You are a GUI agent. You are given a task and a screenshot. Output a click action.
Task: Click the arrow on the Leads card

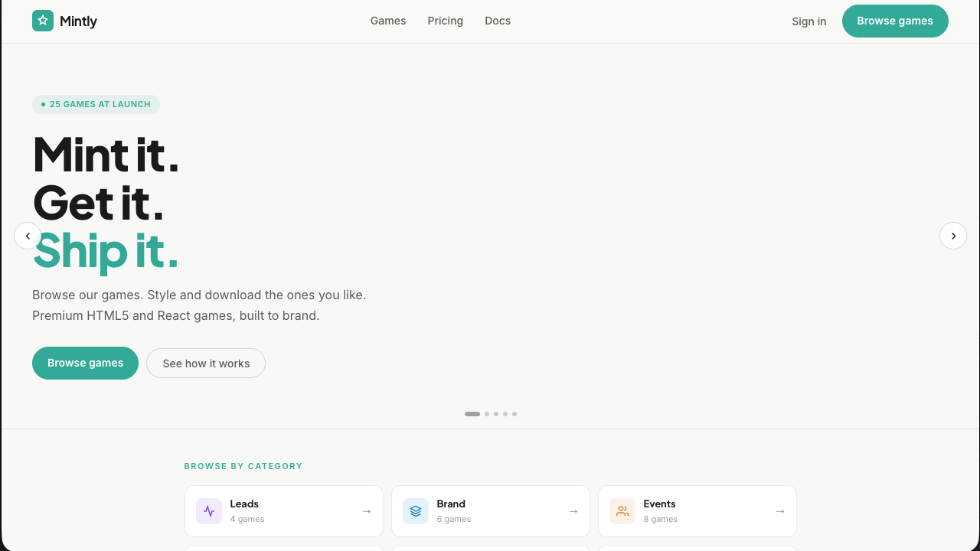(x=367, y=511)
